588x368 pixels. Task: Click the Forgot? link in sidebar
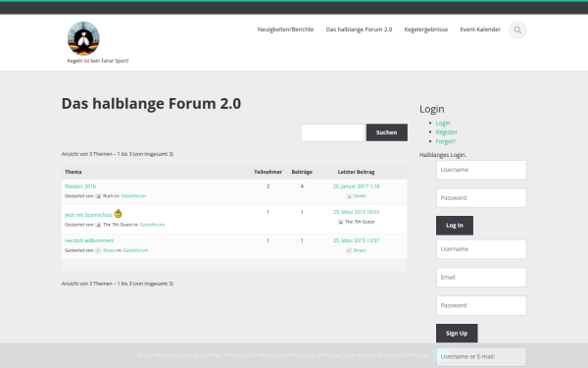click(446, 141)
